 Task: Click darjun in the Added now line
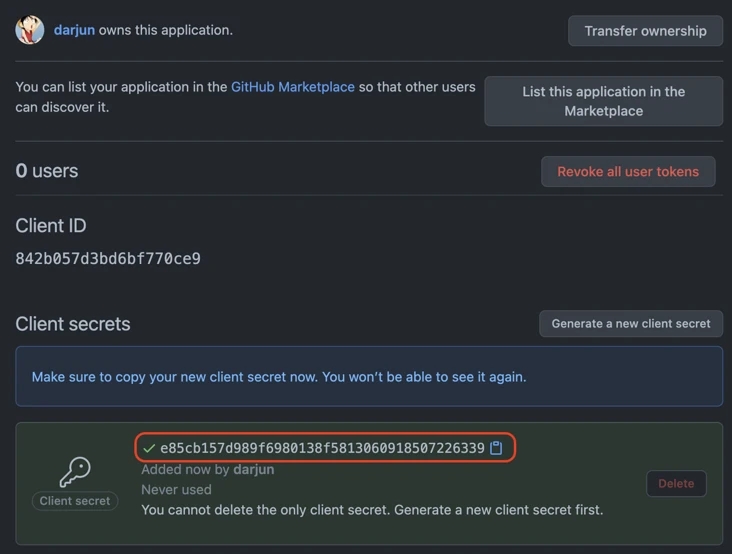(253, 469)
